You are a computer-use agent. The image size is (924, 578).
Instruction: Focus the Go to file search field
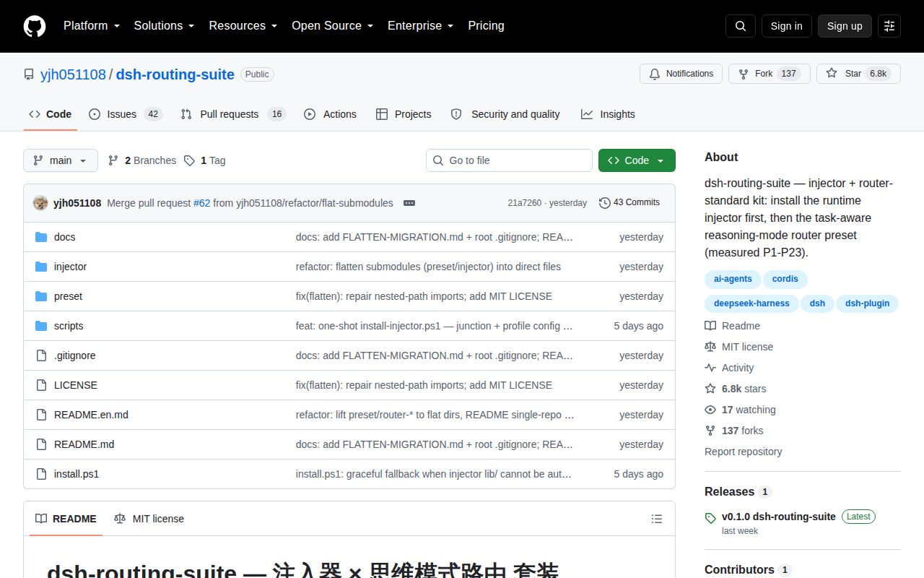[x=509, y=160]
